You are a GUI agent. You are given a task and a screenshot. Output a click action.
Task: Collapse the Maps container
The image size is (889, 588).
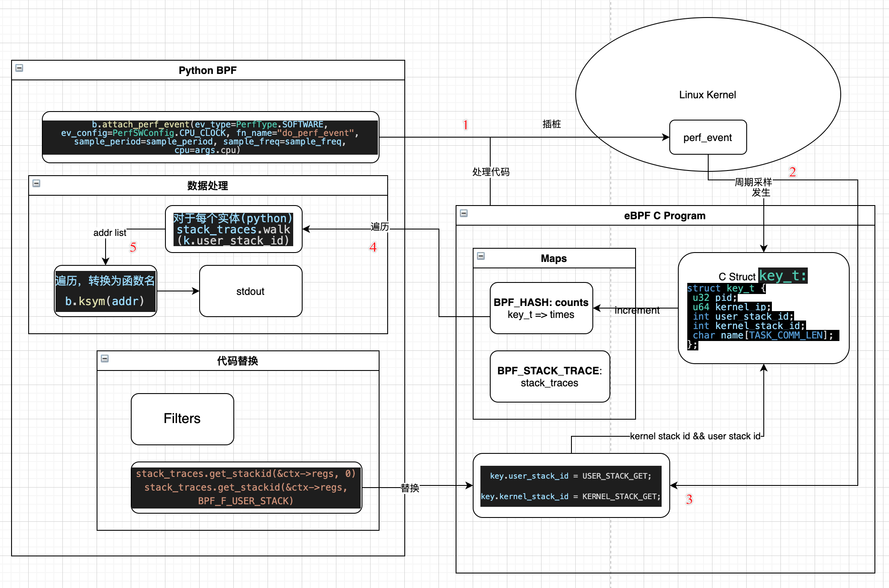[481, 256]
